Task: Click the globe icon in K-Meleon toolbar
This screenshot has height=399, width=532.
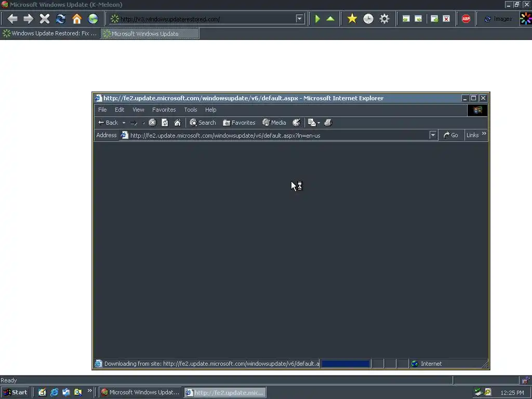Action: tap(93, 19)
